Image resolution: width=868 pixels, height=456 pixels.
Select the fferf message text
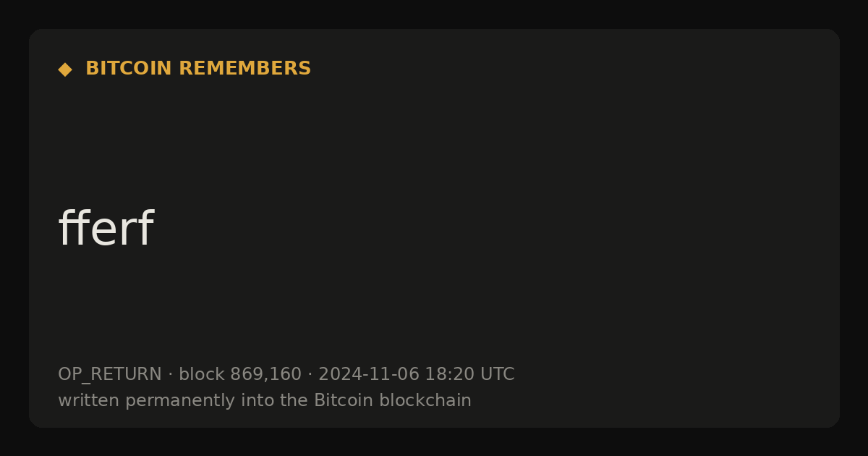(x=106, y=229)
